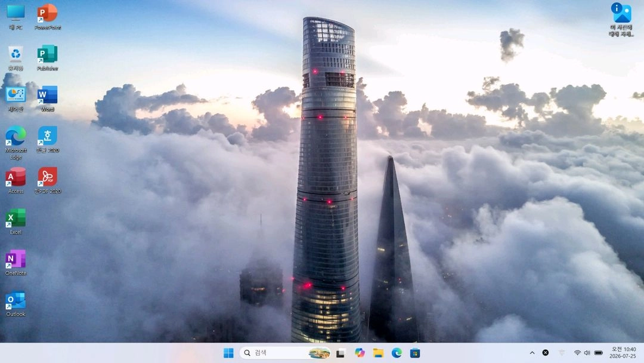Select the PowerPoint desktop shortcut

pos(47,17)
